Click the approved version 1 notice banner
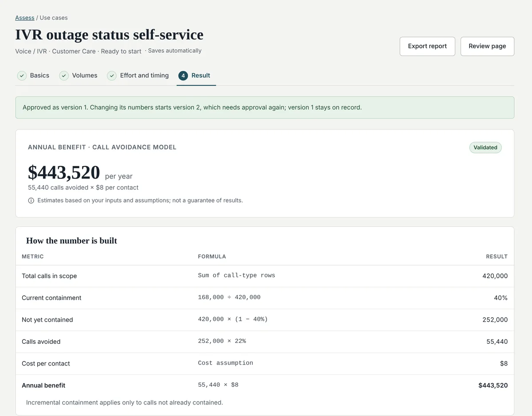The height and width of the screenshot is (416, 532). click(265, 108)
